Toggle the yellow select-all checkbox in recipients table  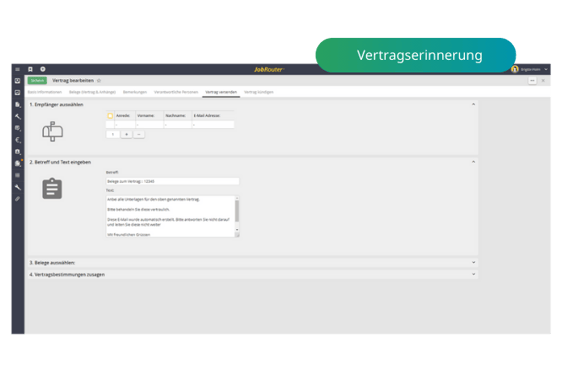click(x=110, y=116)
